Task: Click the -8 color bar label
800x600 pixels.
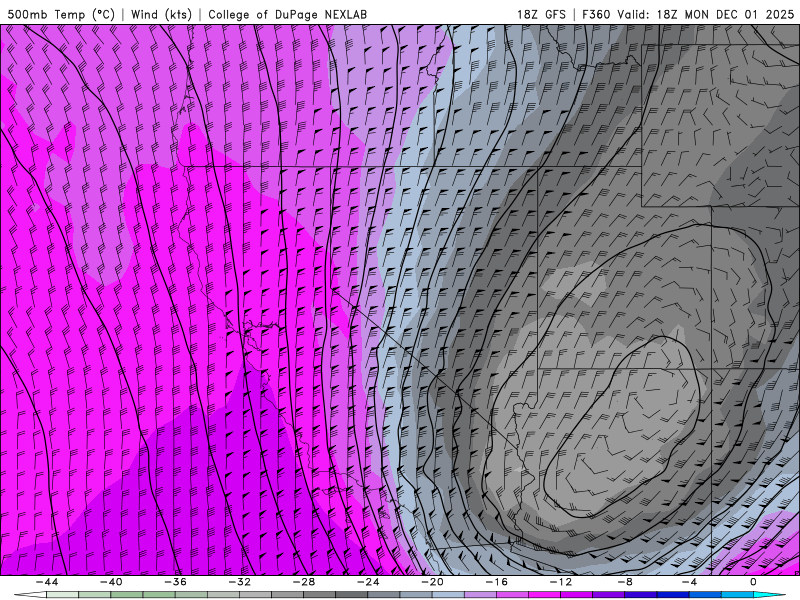Action: (626, 582)
